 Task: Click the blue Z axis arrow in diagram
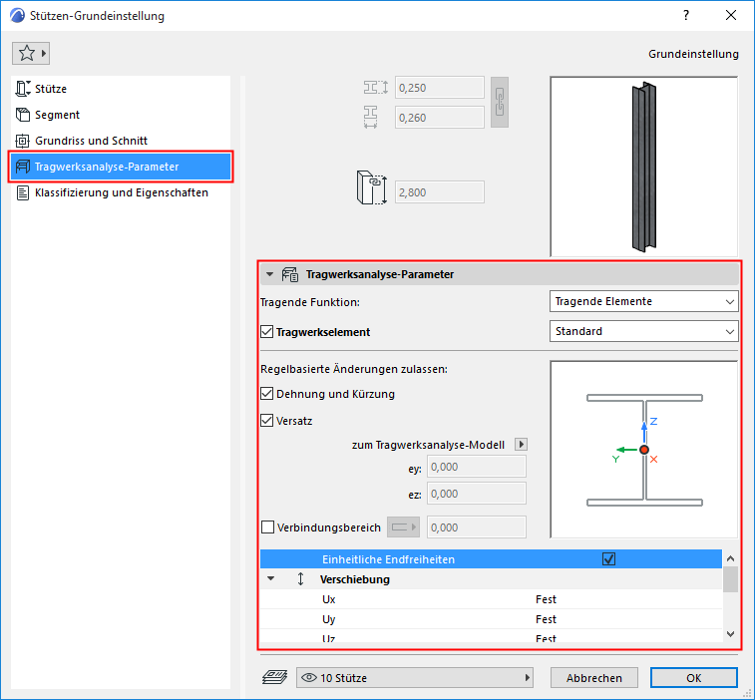click(644, 432)
